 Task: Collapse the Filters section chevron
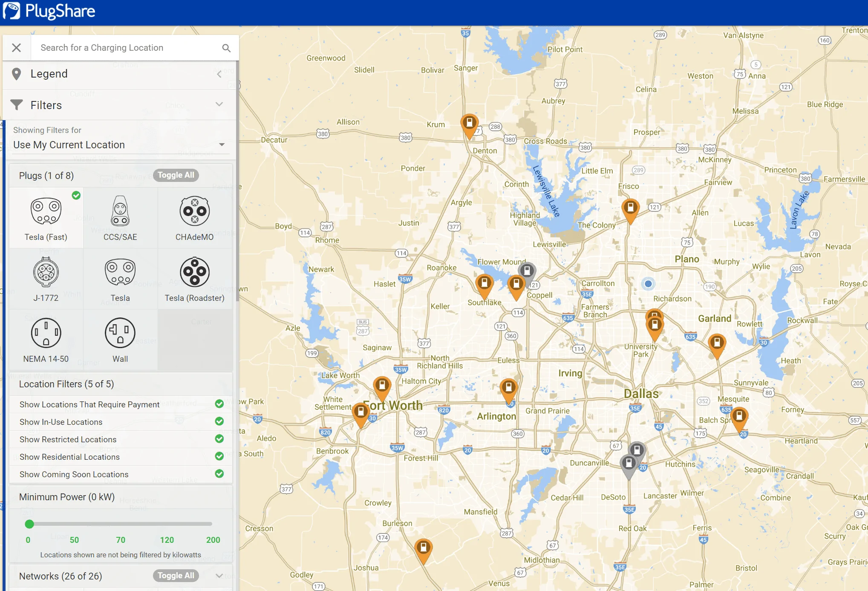(x=219, y=104)
